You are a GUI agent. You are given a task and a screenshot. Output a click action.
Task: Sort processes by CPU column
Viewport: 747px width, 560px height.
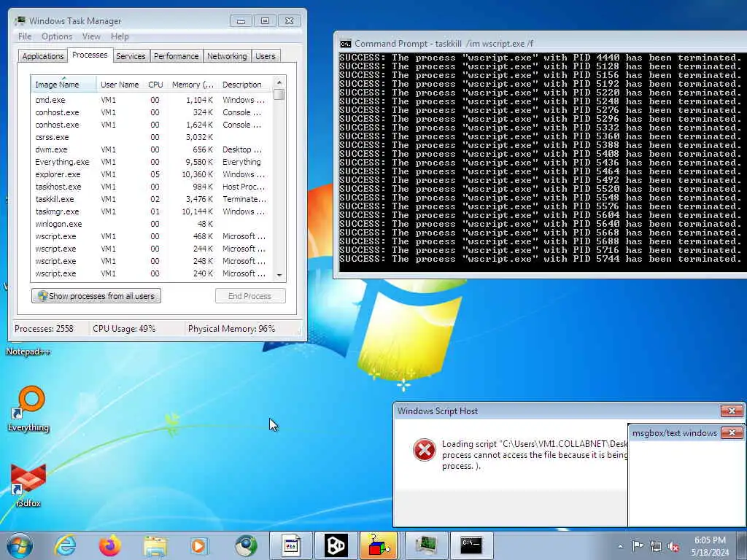tap(156, 85)
